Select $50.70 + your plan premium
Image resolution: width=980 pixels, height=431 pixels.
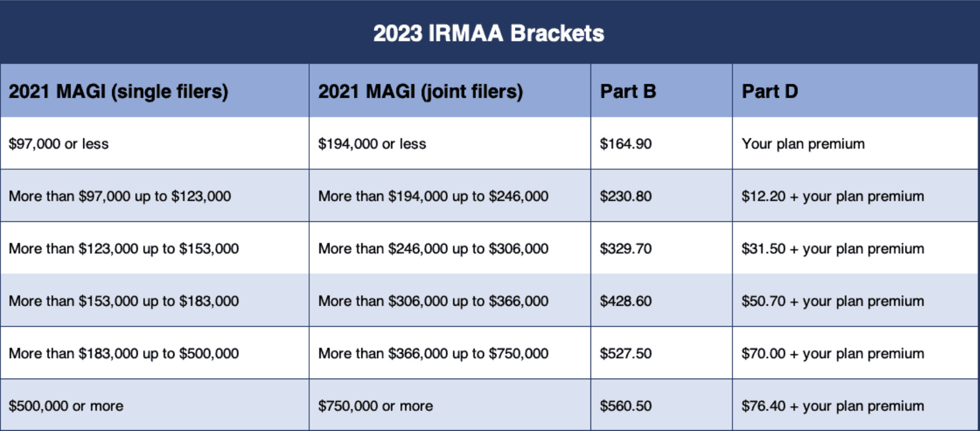click(833, 301)
